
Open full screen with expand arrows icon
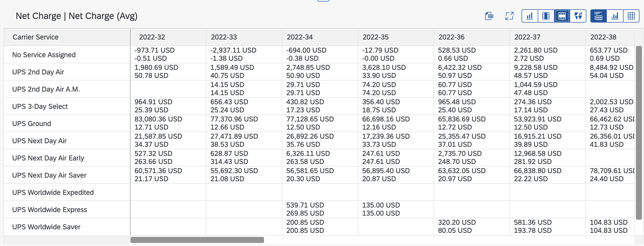coord(509,16)
